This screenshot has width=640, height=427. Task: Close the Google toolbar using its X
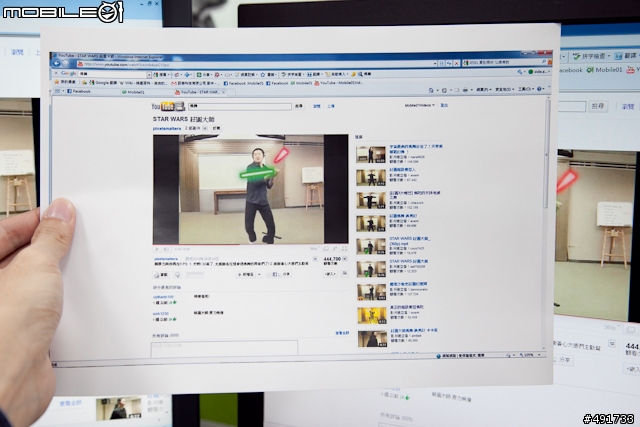click(56, 73)
